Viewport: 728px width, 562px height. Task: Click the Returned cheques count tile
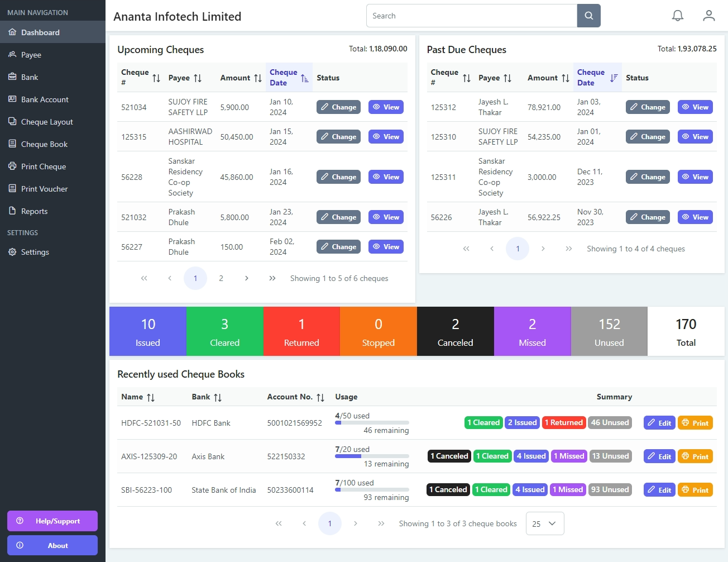coord(301,331)
